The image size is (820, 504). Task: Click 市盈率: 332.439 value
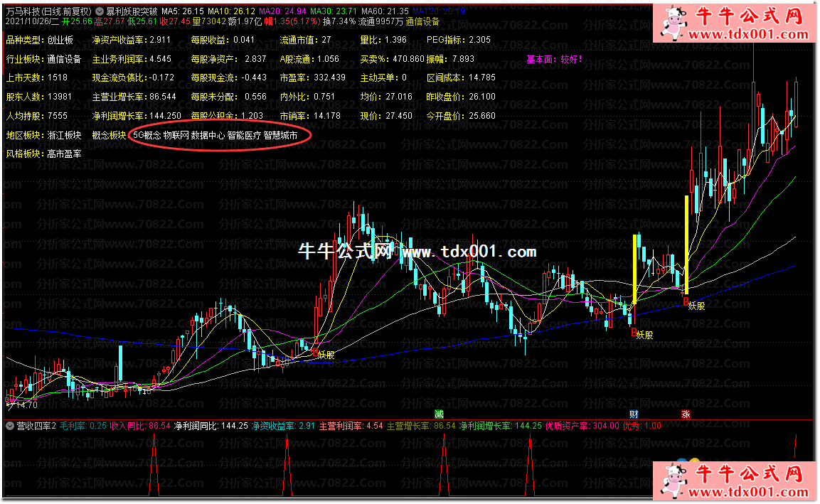pos(313,77)
